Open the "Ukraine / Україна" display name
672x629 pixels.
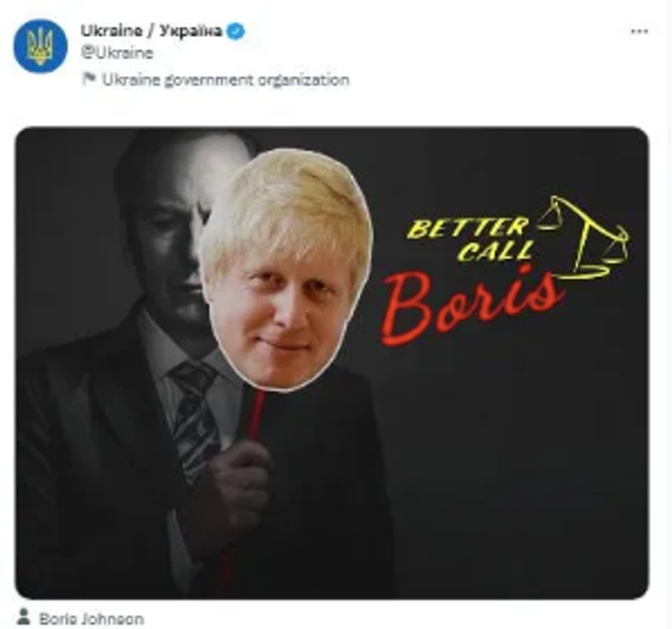coord(152,31)
